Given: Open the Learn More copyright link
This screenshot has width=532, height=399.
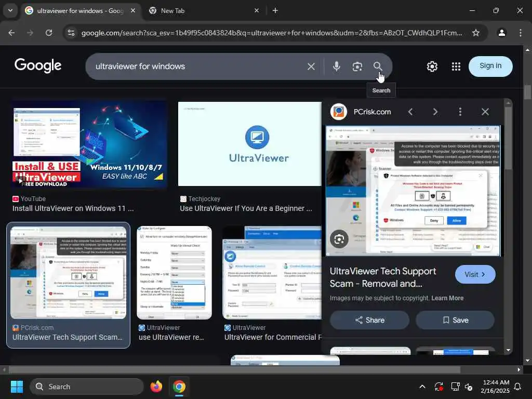Looking at the screenshot, I should point(447,298).
